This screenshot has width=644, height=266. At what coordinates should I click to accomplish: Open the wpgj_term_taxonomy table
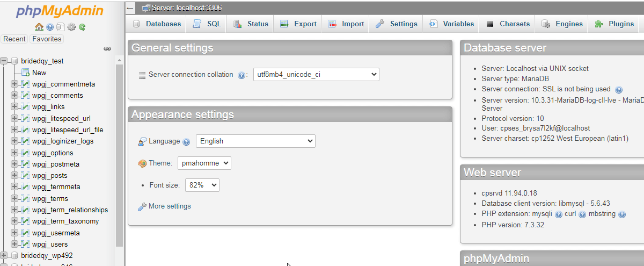65,221
